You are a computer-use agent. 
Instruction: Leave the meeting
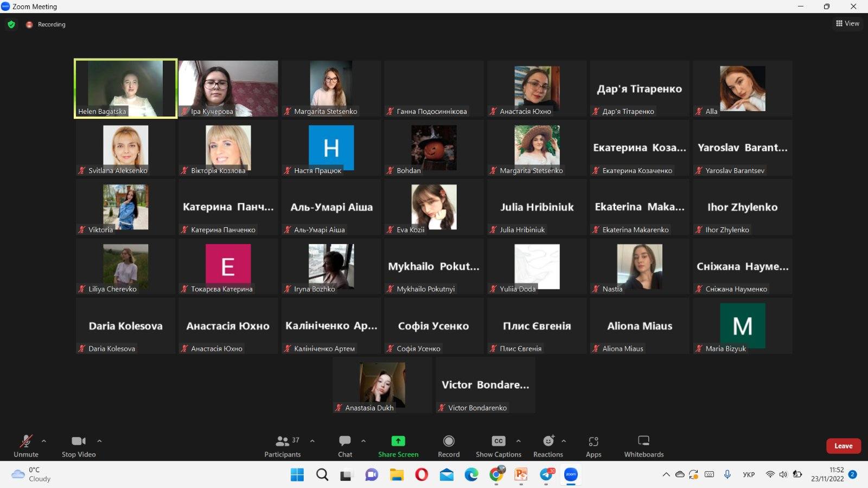click(x=843, y=446)
